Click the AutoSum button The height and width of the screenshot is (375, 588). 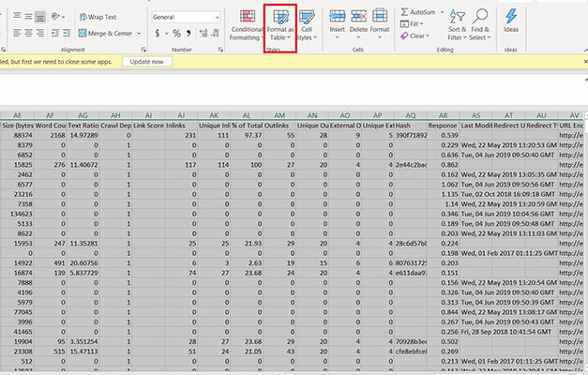click(416, 12)
